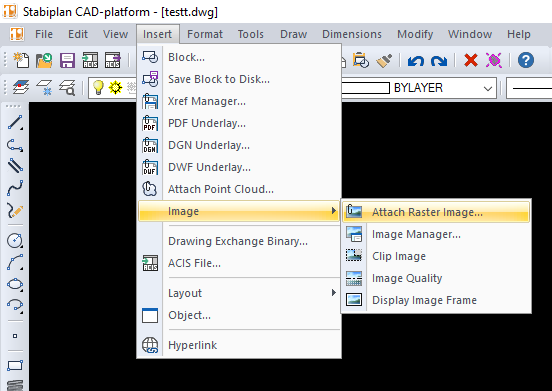Select the Point tool
Screen dimensions: 552x391
coord(15,336)
